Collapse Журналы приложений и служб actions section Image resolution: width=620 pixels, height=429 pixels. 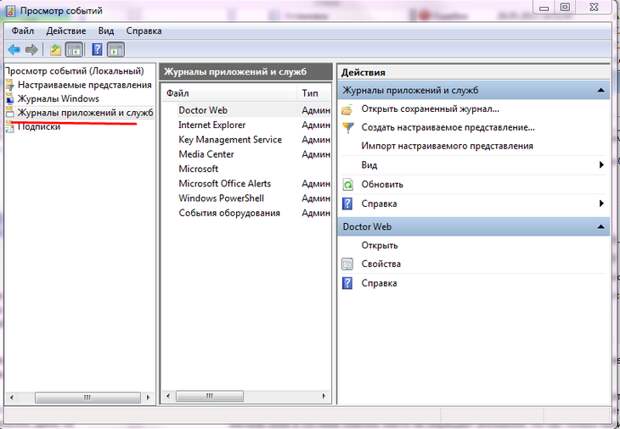601,91
